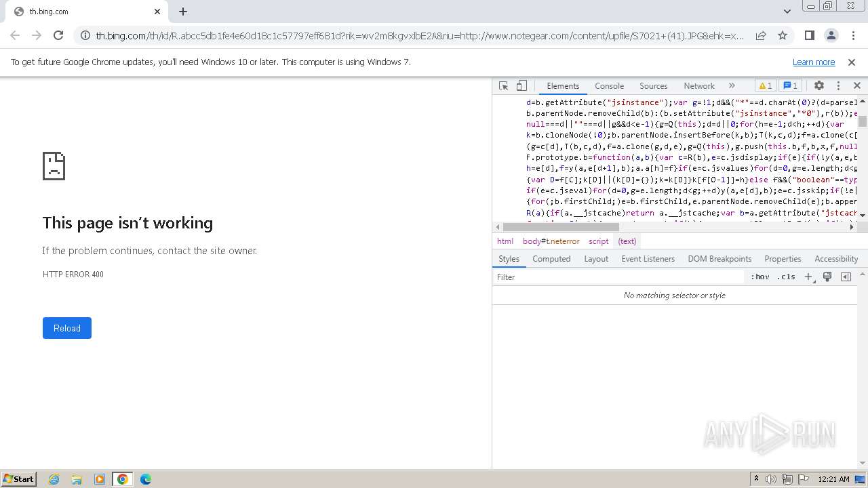Select html in the breadcrumb
This screenshot has height=488, width=868.
[x=505, y=241]
